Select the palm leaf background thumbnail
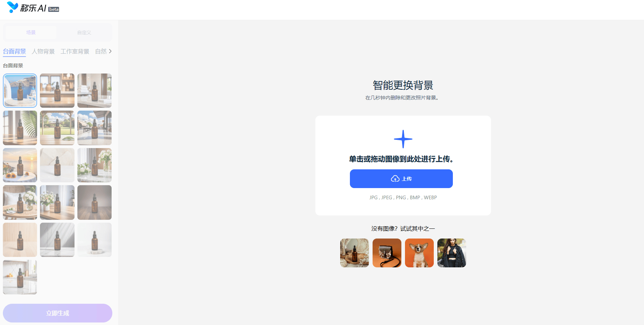Screen dimensions: 644x325 pyautogui.click(x=20, y=128)
